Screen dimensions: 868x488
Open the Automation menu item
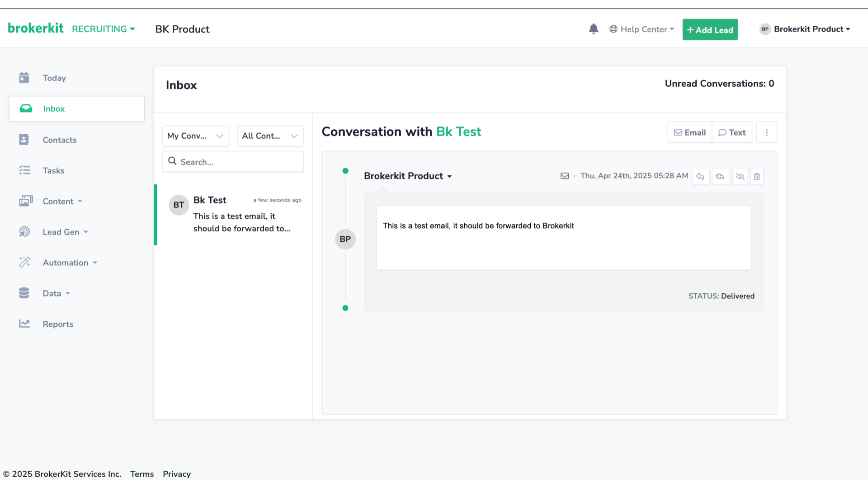[x=66, y=263]
